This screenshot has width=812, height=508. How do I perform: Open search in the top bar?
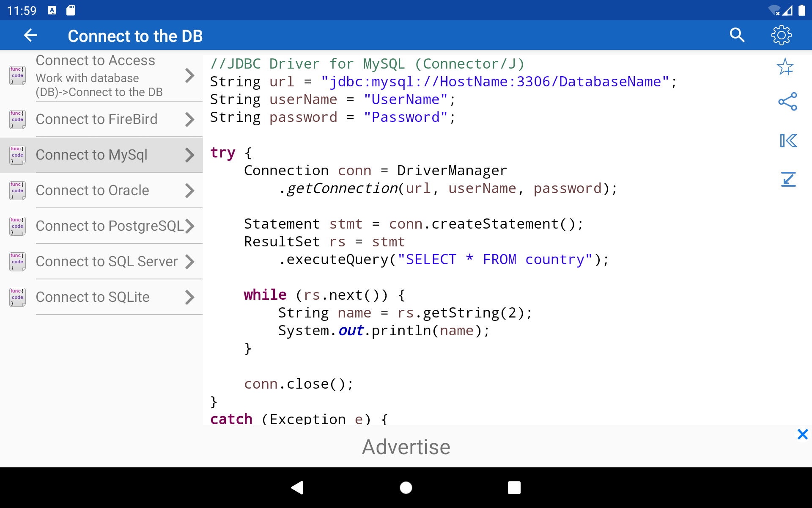(x=737, y=36)
